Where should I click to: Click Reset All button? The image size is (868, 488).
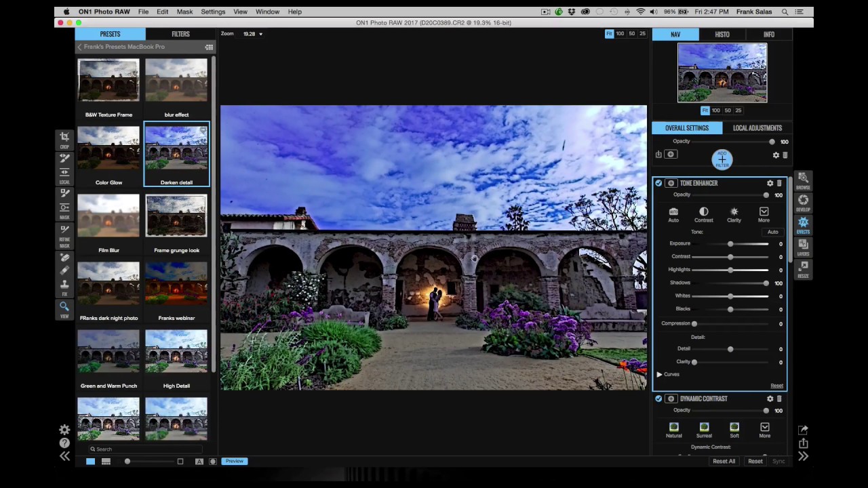(x=724, y=461)
